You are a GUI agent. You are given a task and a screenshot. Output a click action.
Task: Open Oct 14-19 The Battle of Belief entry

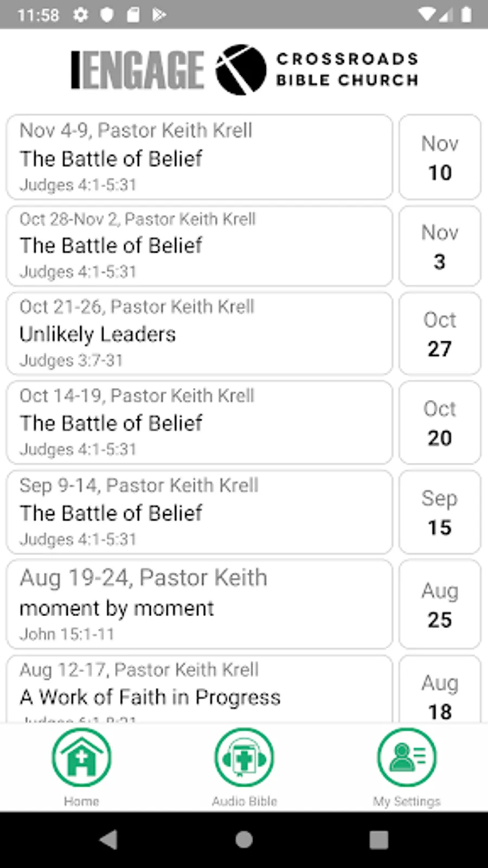[200, 423]
